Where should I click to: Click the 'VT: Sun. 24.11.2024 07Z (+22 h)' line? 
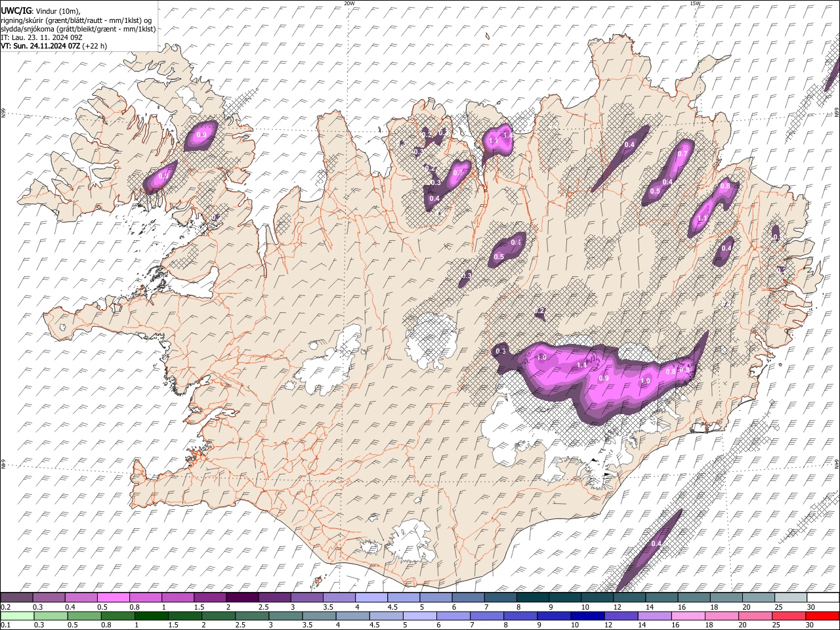[54, 46]
